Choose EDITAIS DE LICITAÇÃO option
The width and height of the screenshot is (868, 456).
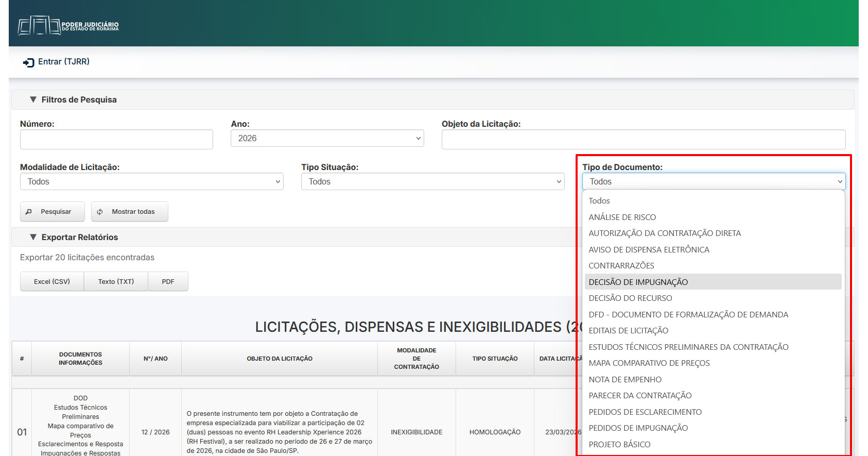[x=628, y=331]
